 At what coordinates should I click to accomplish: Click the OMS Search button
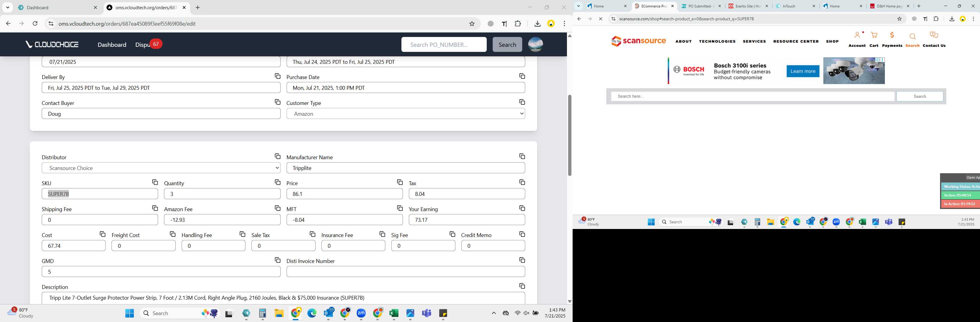point(507,44)
